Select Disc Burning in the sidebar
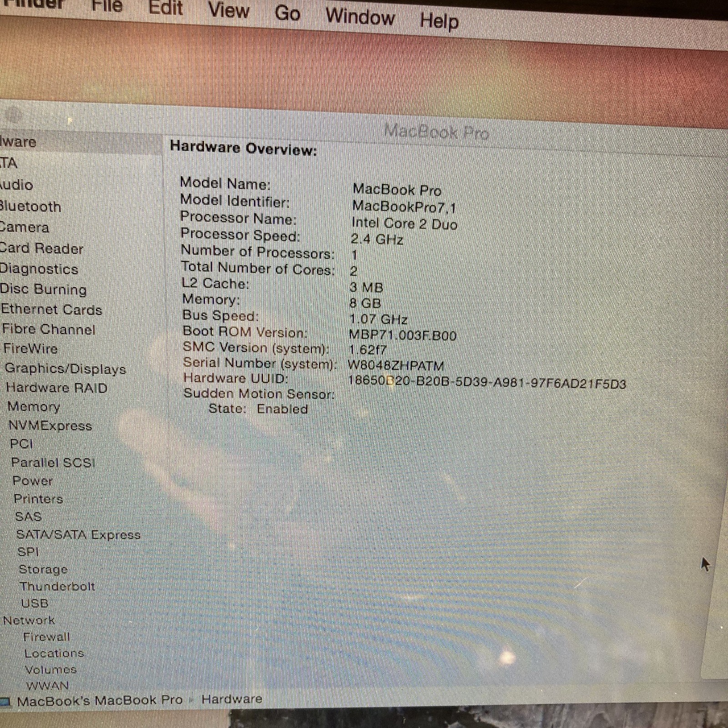Screen dimensions: 728x728 click(x=44, y=289)
